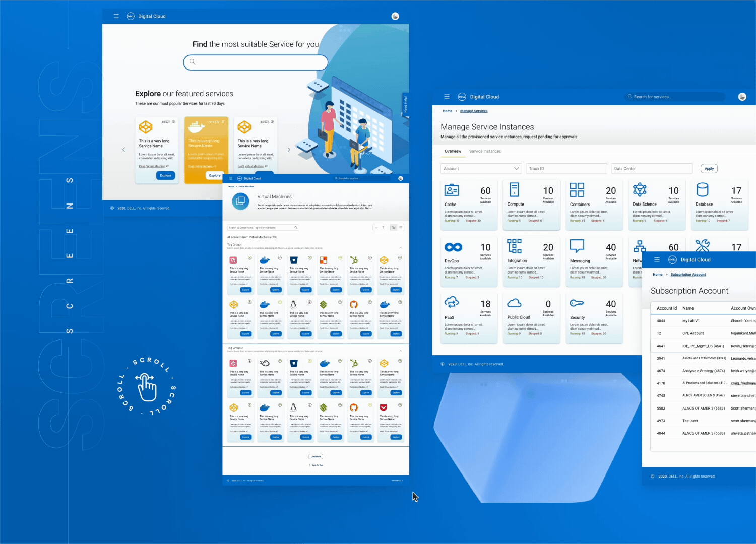The width and height of the screenshot is (756, 544).
Task: Select the Analysis n Strategy (4674) row
Action: [704, 371]
